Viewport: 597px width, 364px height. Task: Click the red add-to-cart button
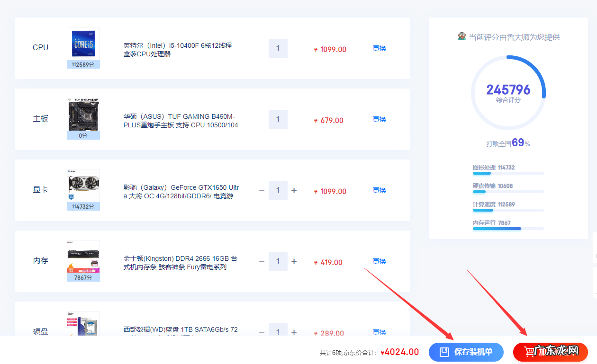(x=550, y=352)
